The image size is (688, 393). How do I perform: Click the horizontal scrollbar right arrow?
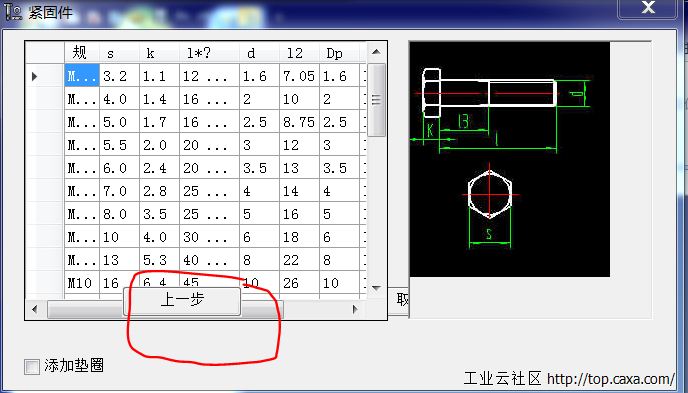pos(355,309)
